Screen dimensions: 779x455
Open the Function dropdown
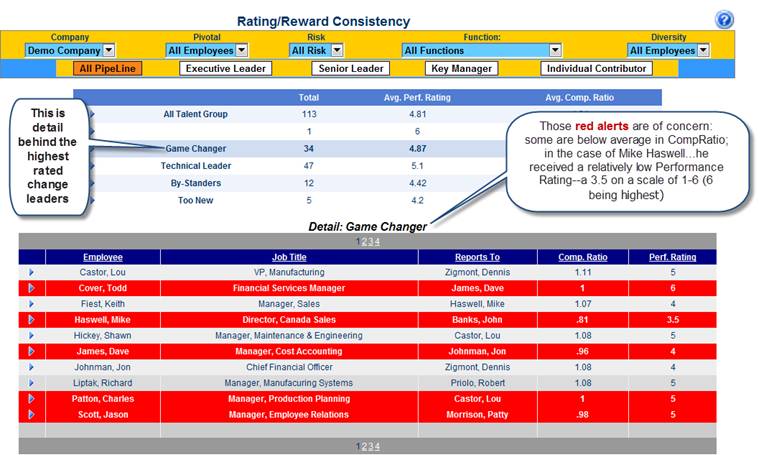pos(481,50)
